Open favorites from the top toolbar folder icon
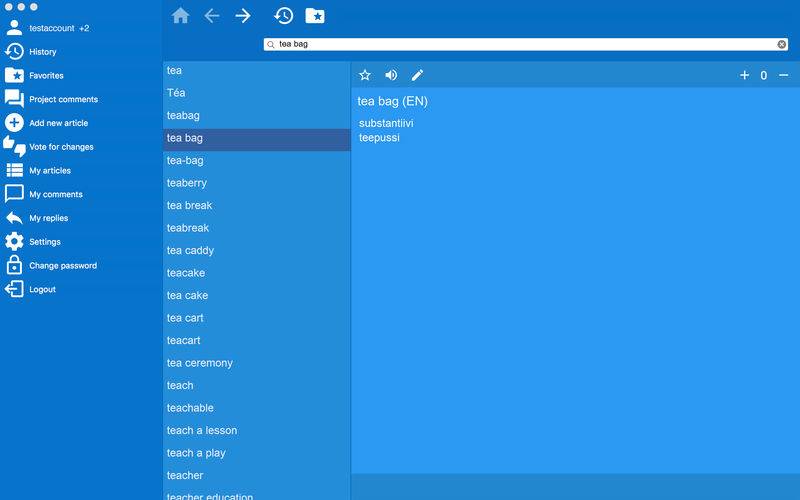 (315, 16)
